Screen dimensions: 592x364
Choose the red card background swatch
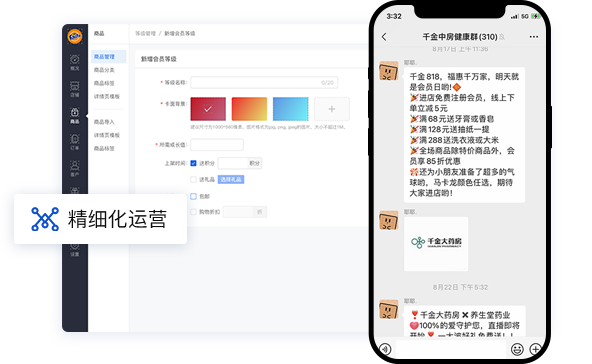click(208, 109)
